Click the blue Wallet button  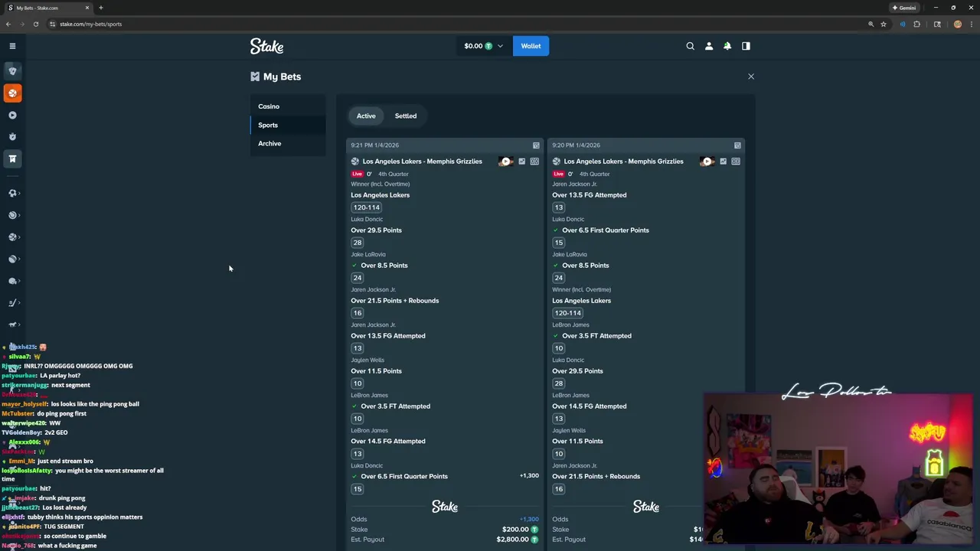click(x=531, y=46)
